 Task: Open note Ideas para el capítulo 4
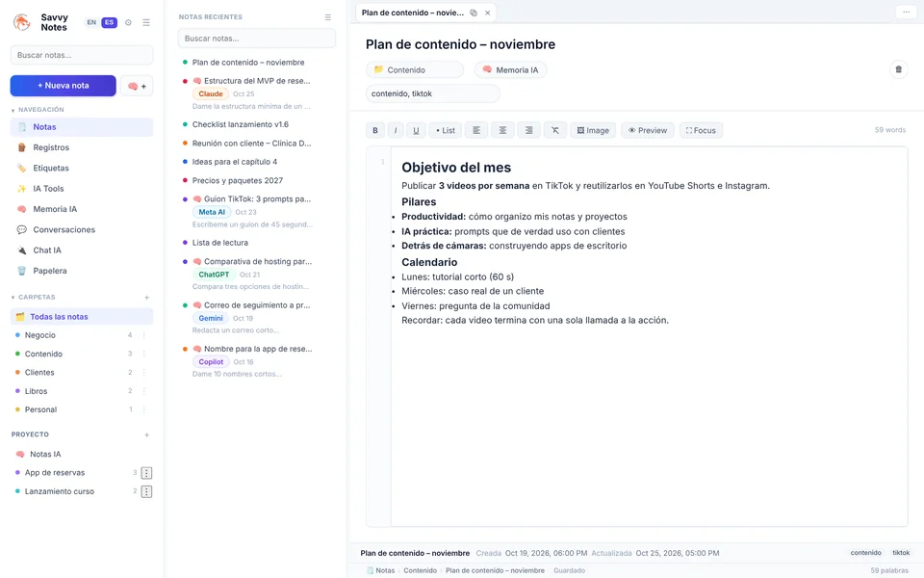pyautogui.click(x=235, y=162)
